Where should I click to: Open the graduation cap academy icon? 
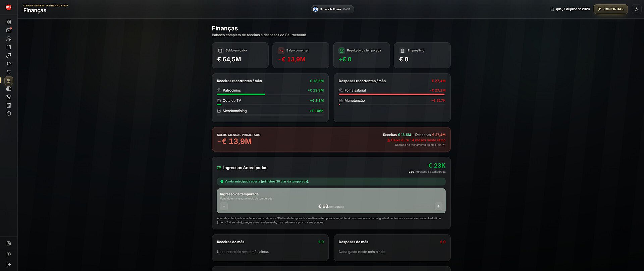coord(9,64)
